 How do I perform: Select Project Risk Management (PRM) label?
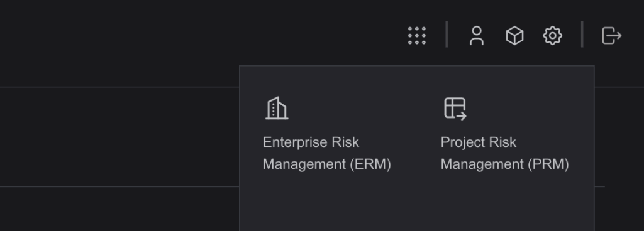[x=504, y=153]
